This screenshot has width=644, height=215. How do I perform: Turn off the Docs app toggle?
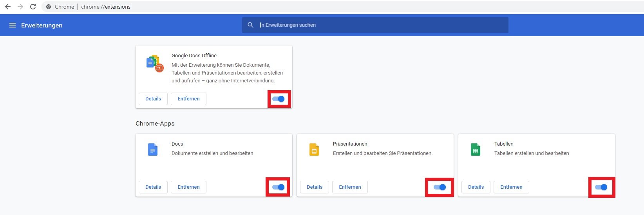tap(279, 187)
